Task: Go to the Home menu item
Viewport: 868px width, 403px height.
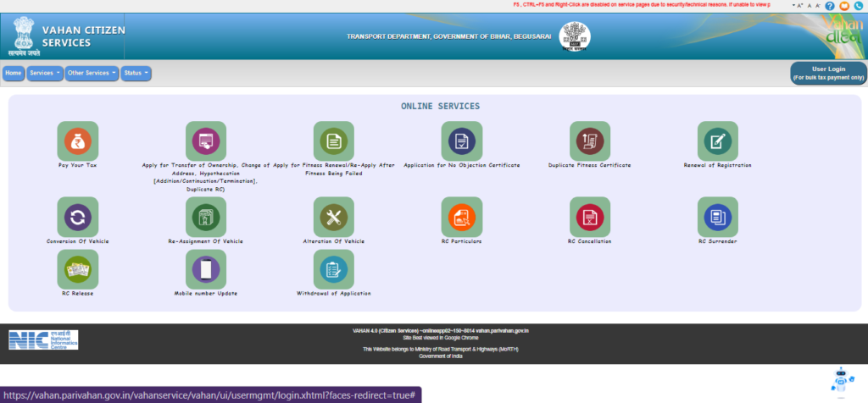Action: pyautogui.click(x=14, y=74)
